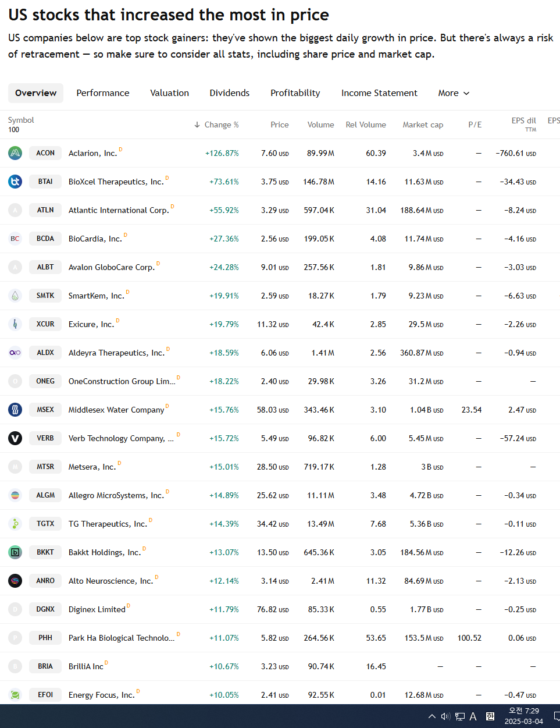Open the taskbar clock showing 2025-03-04

(x=524, y=716)
